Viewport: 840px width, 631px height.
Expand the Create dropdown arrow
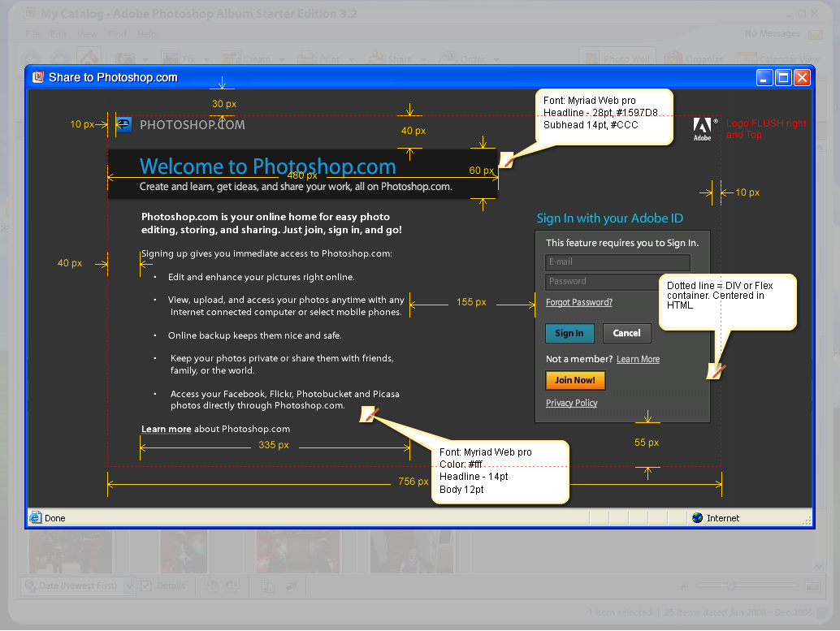point(282,59)
